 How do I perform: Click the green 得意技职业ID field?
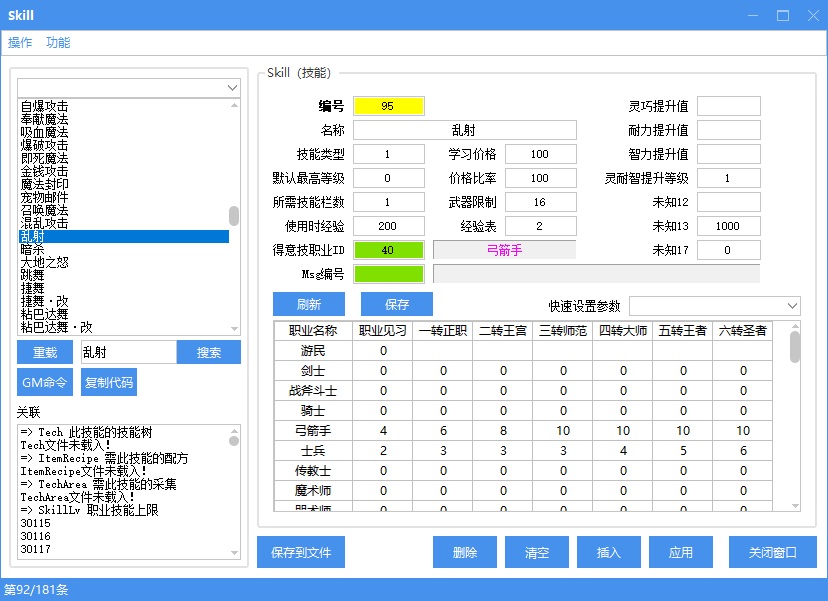(388, 250)
